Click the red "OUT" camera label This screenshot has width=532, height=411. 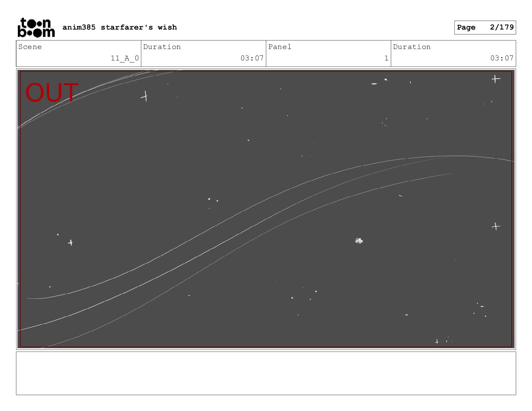coord(52,93)
